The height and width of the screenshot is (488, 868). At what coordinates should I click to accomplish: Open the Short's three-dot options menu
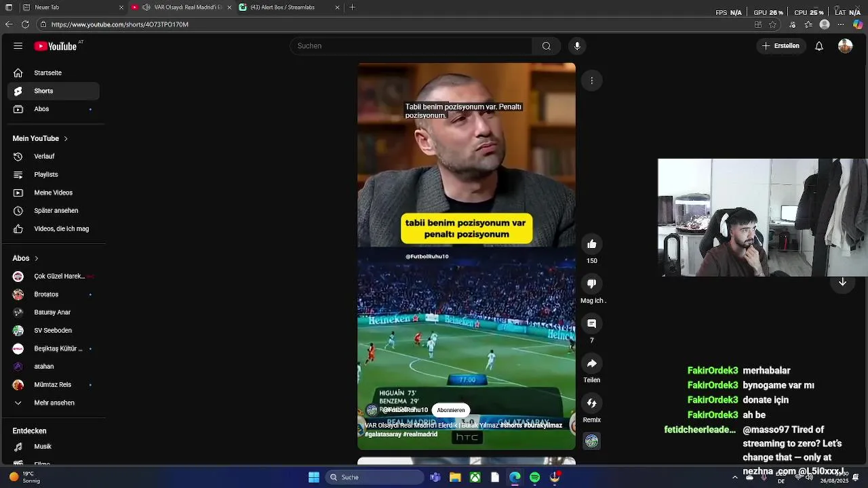click(x=592, y=81)
